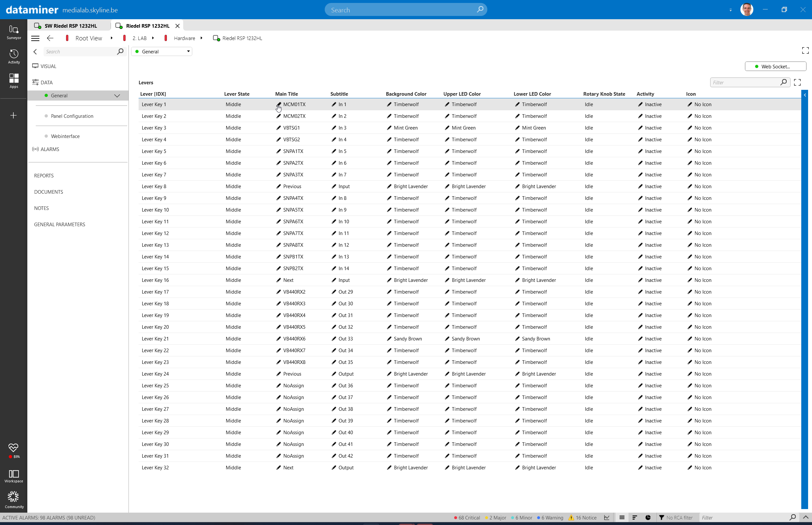Open the hamburger menu icon
Screen dimensions: 812x525
point(35,38)
